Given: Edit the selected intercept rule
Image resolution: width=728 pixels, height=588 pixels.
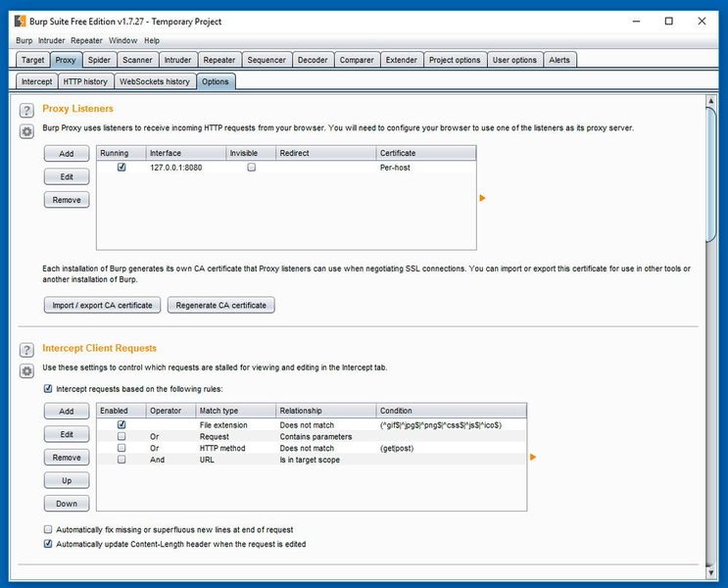Looking at the screenshot, I should pyautogui.click(x=67, y=434).
